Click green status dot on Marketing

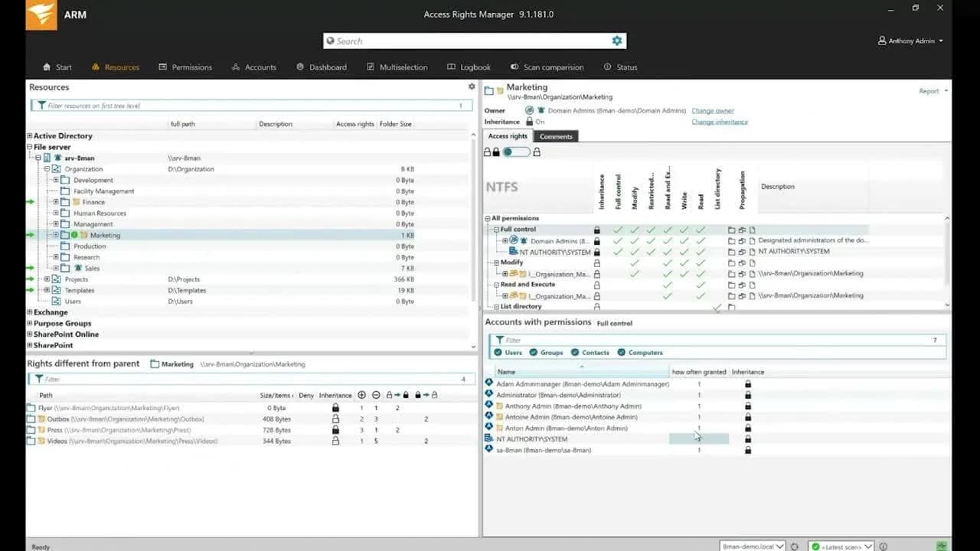[x=75, y=235]
